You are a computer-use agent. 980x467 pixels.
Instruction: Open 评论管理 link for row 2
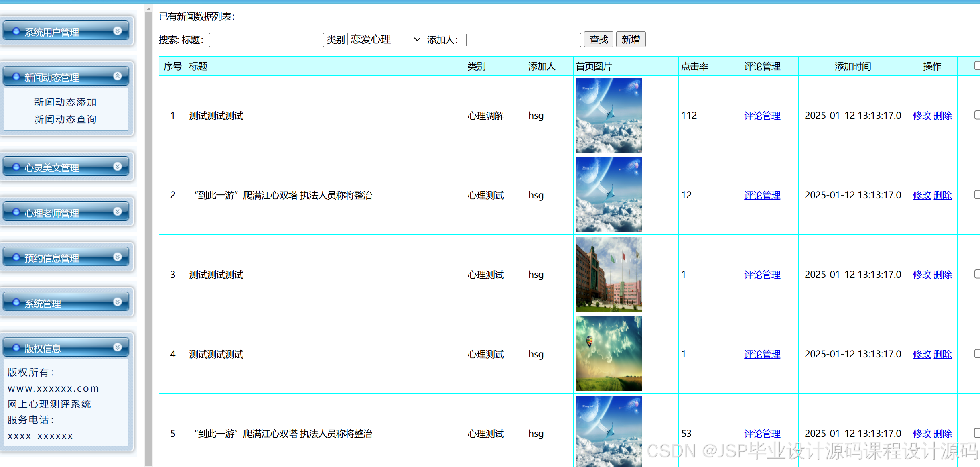(x=762, y=195)
